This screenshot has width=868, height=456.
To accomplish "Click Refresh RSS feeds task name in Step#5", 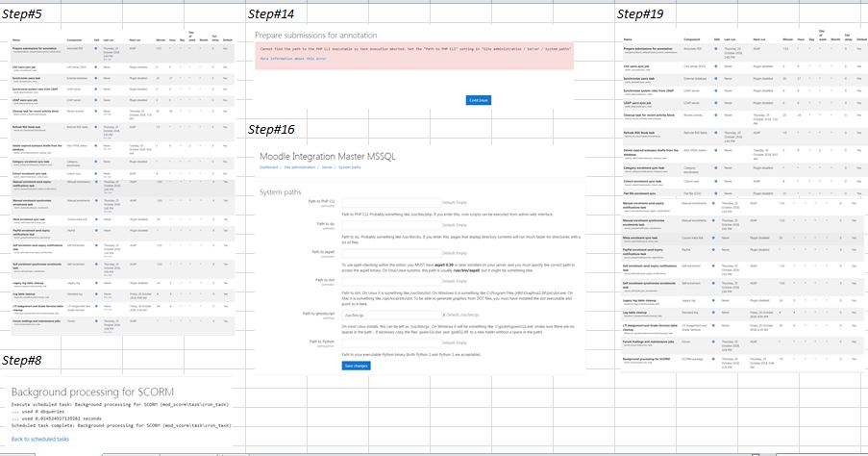I will click(26, 126).
